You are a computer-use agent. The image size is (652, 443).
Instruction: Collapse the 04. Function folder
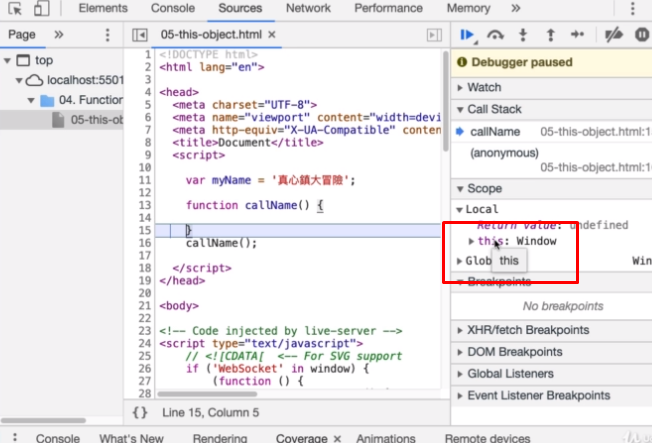click(x=31, y=100)
